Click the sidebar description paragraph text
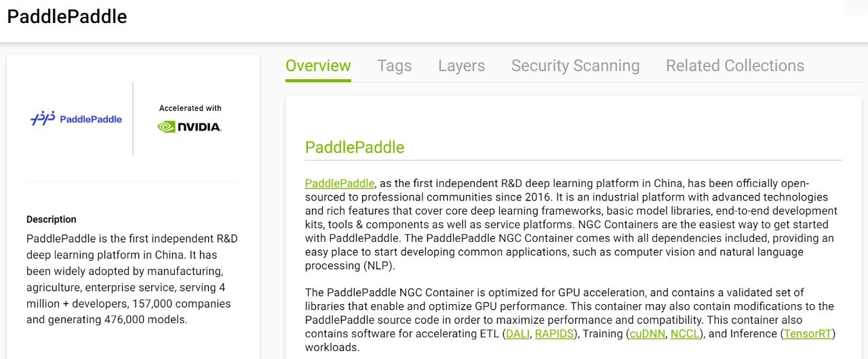 132,279
